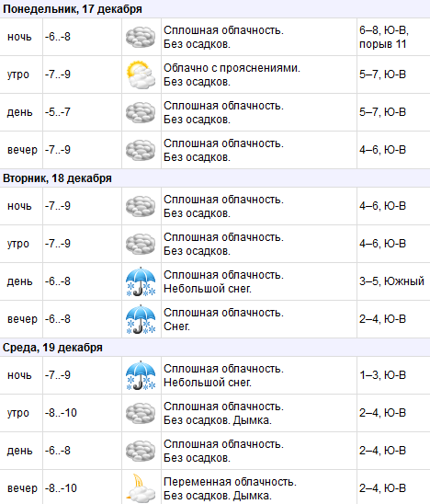Screen dimensions: 430x504
Task: Click the moon-and-cloud icon for Wednesday evening
Action: point(141,488)
